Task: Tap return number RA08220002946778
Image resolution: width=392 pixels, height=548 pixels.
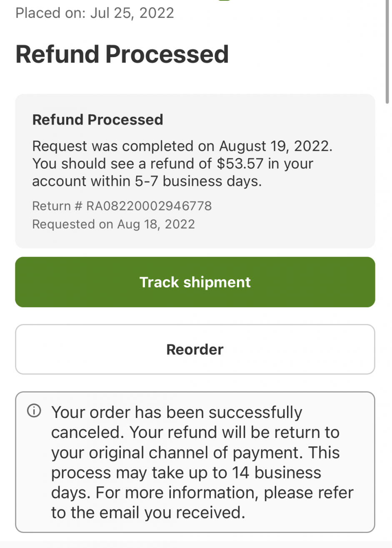Action: 149,206
